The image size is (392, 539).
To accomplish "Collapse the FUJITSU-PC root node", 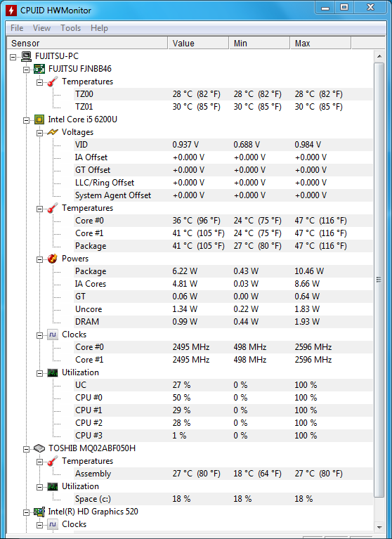I will [13, 57].
